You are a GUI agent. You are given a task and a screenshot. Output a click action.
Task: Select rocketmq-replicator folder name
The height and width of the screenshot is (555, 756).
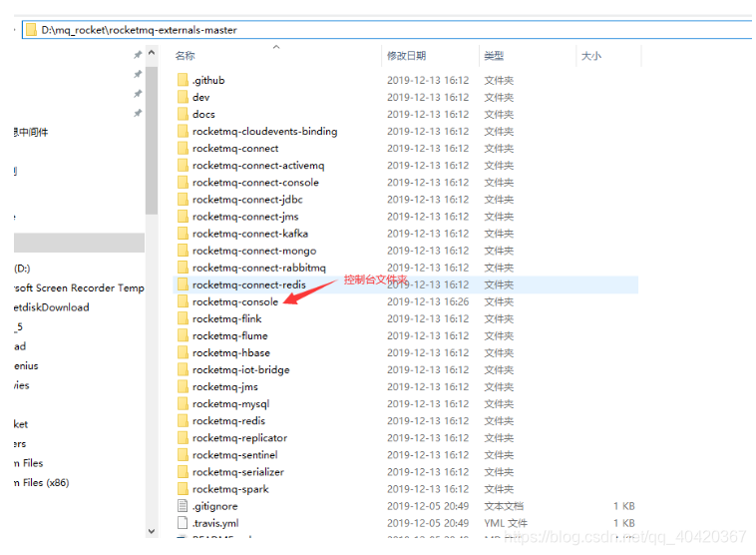tap(239, 438)
